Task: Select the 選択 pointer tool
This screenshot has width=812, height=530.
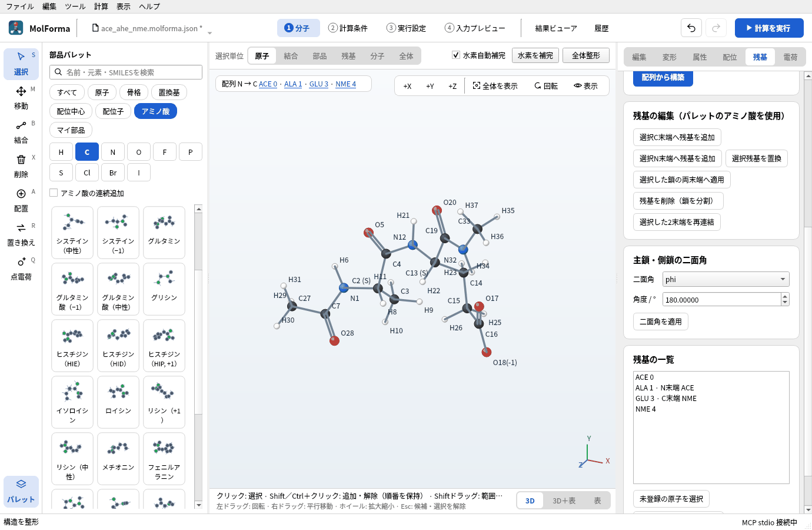Action: [x=21, y=64]
